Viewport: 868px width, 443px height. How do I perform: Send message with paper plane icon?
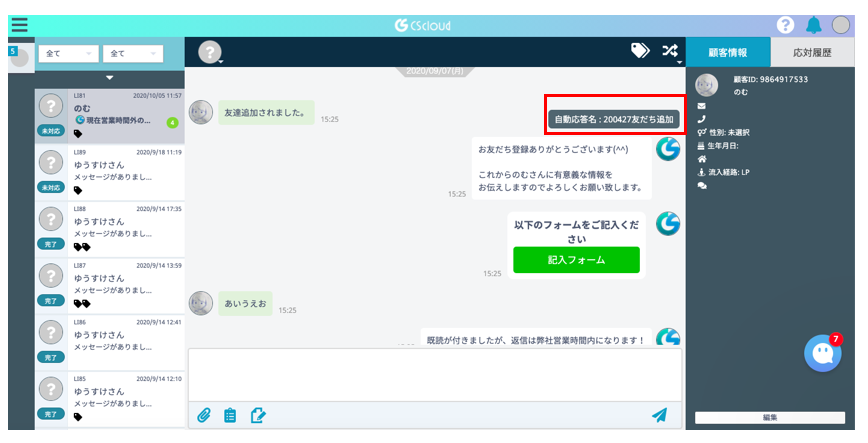pos(659,415)
